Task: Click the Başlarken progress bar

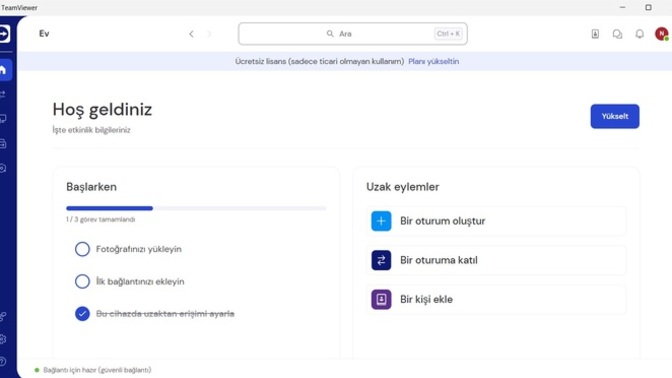Action: (x=196, y=208)
